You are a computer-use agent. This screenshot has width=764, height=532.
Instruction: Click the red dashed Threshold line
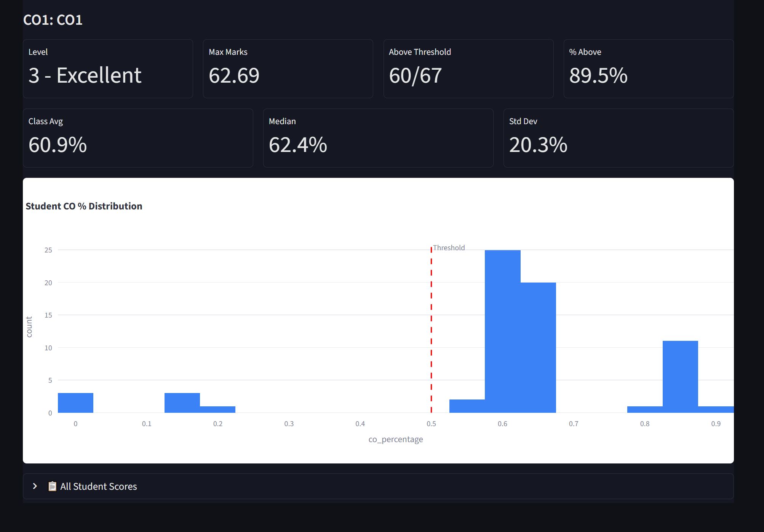[431, 330]
